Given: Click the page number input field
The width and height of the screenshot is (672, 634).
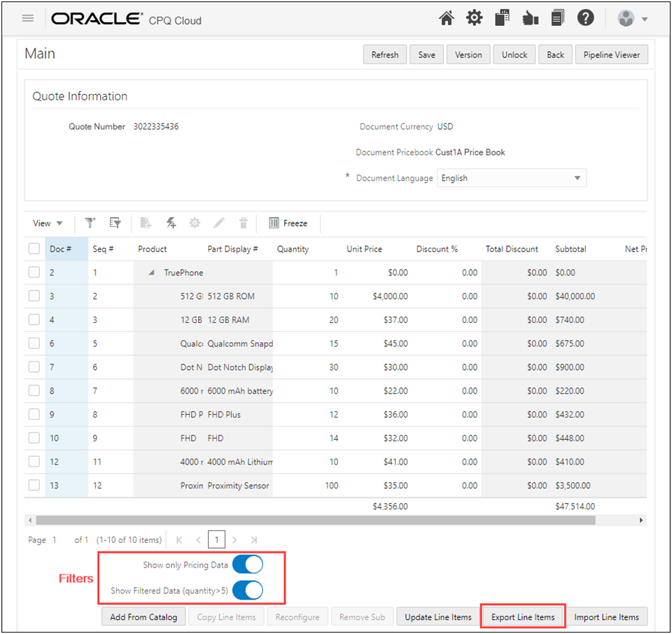Looking at the screenshot, I should click(x=217, y=539).
